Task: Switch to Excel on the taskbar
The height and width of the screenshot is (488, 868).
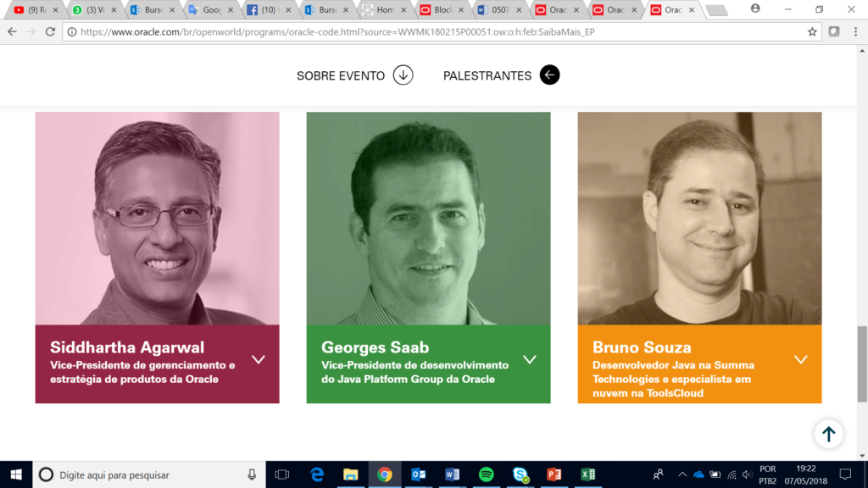Action: (x=588, y=474)
